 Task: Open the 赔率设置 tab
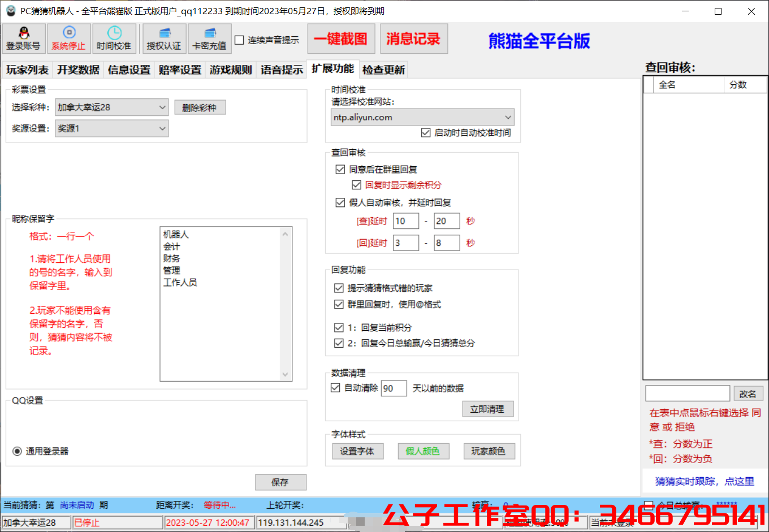(x=180, y=70)
